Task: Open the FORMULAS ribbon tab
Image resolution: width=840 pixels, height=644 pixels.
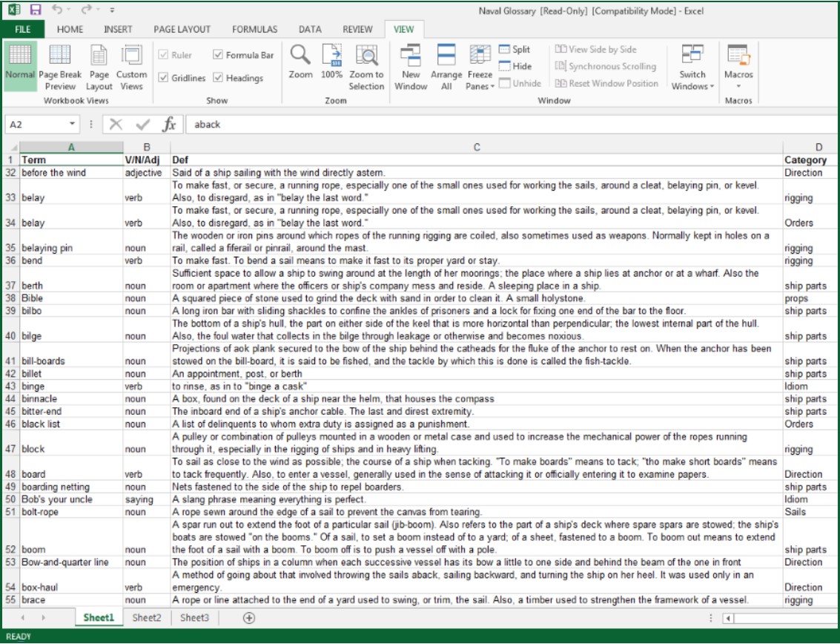Action: (x=254, y=30)
